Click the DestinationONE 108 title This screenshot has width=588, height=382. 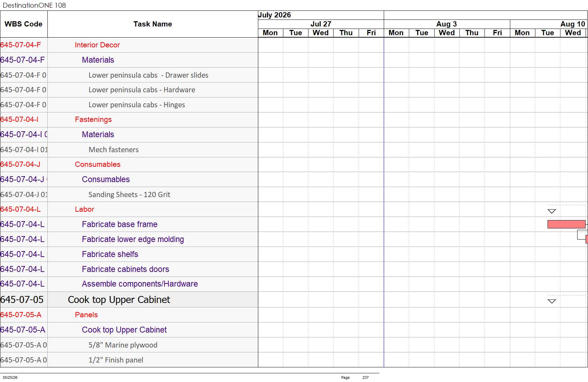34,5
